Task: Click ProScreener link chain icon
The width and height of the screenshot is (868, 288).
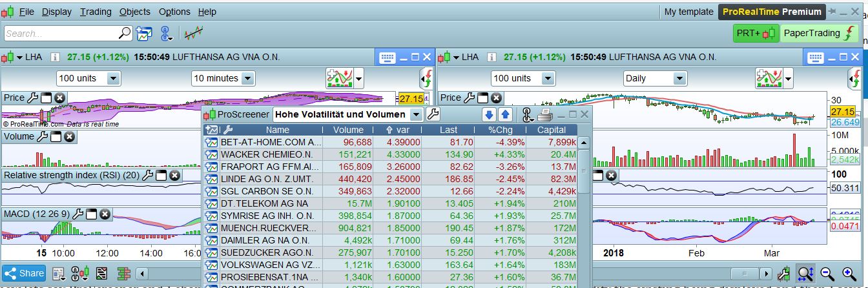Action: 527,115
